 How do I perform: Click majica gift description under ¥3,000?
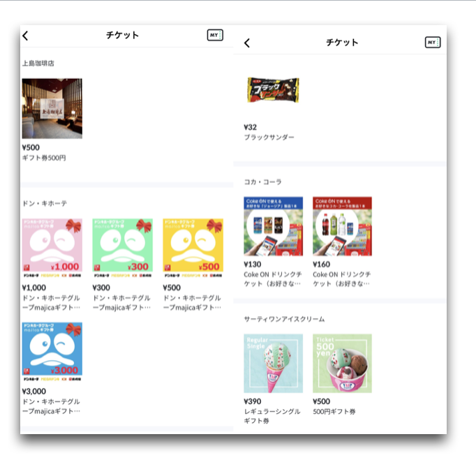pos(52,406)
